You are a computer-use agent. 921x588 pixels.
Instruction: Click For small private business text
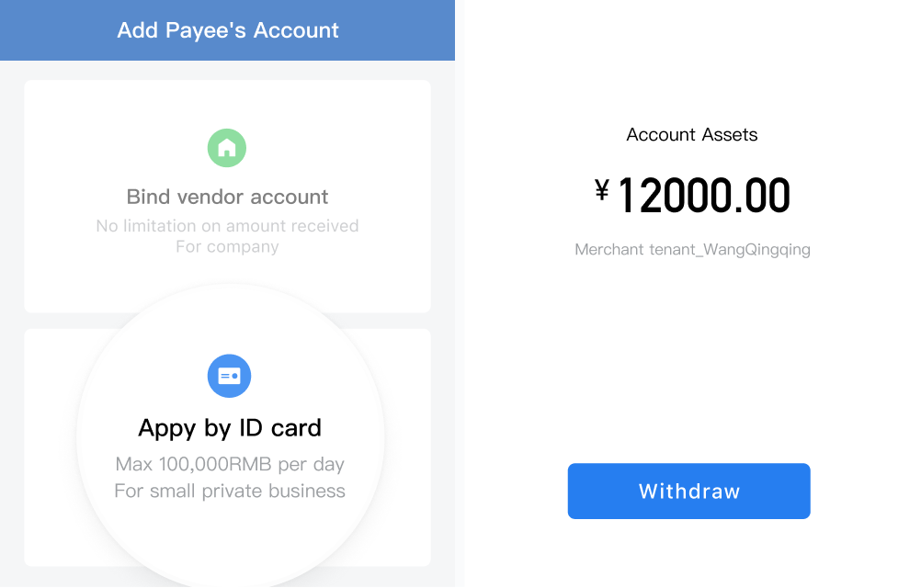click(230, 491)
